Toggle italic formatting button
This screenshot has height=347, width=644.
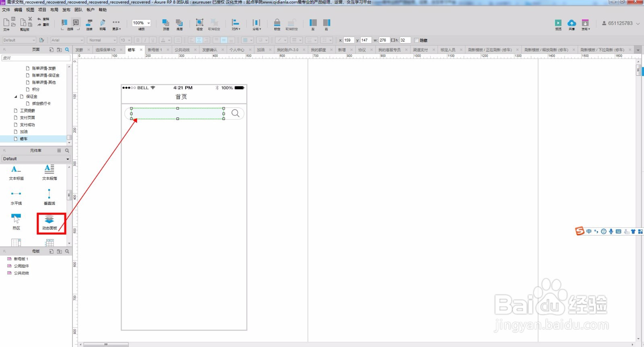(145, 40)
